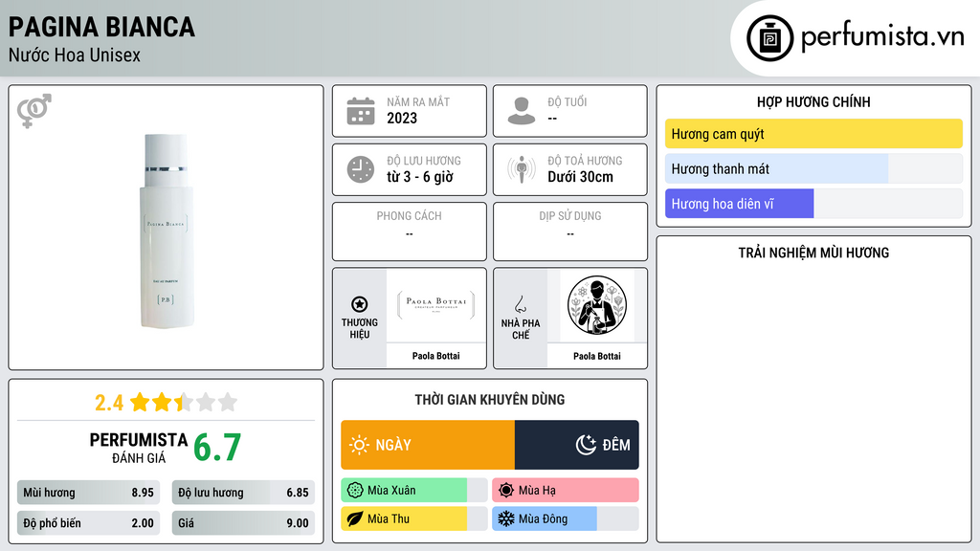
Task: Click the longevity value từ 3 - 6 giờ
Action: 420,177
